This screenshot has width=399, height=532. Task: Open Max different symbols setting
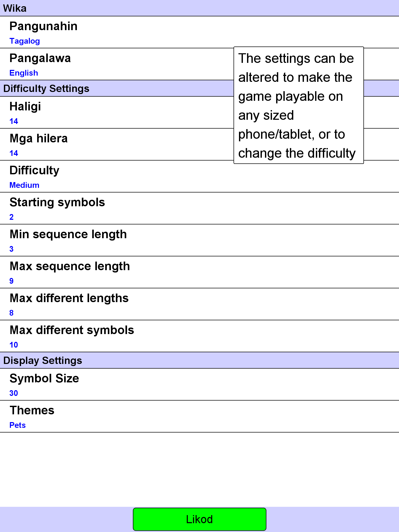(x=199, y=336)
